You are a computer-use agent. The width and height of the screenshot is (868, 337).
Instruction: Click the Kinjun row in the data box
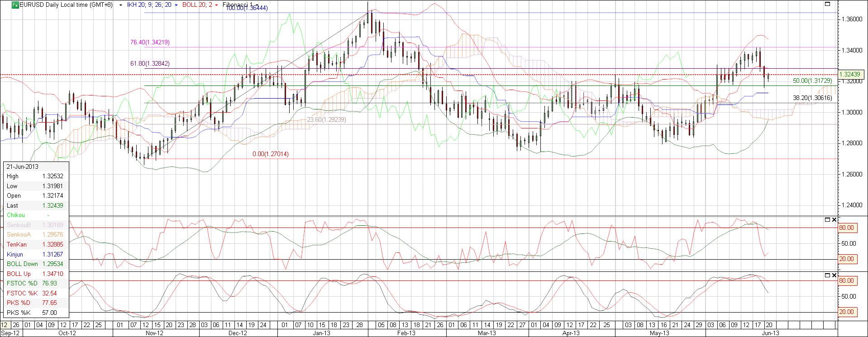click(x=36, y=254)
